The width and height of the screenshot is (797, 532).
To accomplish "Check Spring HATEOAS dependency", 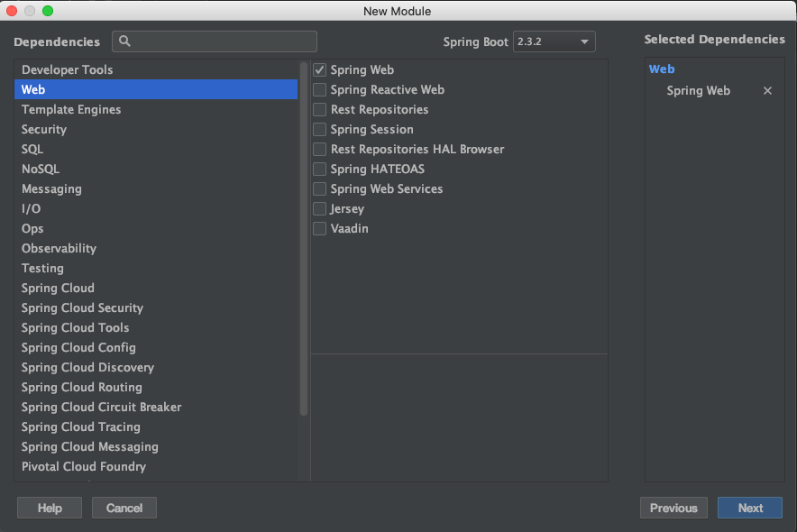I will [x=319, y=169].
